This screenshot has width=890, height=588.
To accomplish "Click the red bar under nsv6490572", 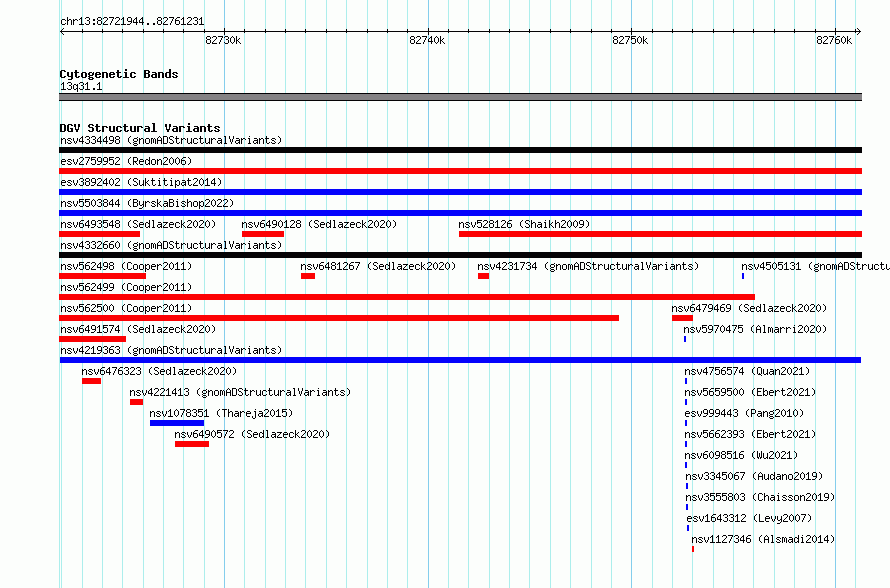I will click(192, 444).
